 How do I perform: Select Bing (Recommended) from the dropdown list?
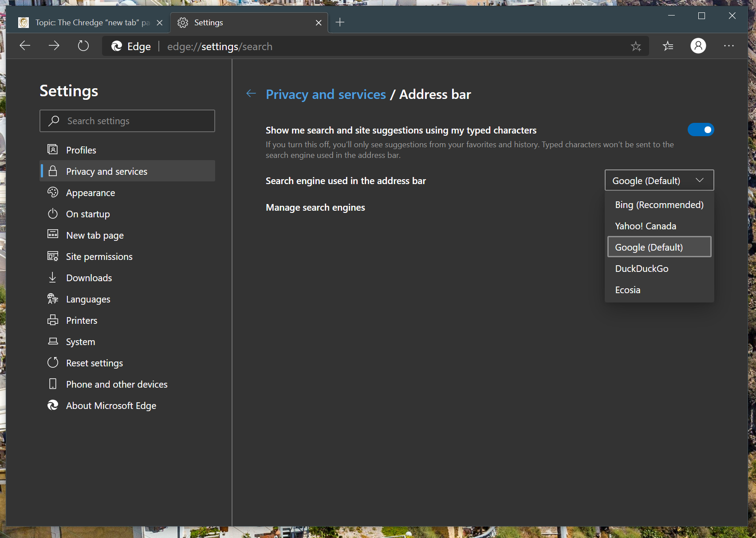click(659, 205)
